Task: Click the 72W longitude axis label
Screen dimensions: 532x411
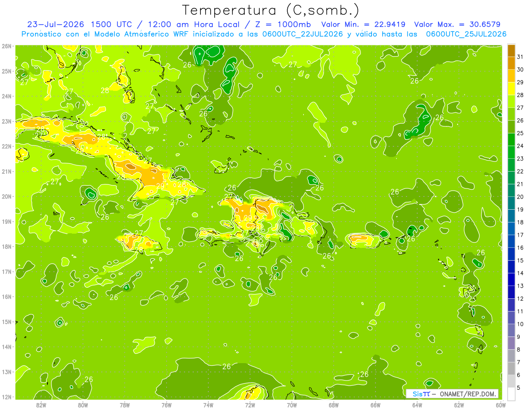Action: tap(250, 405)
